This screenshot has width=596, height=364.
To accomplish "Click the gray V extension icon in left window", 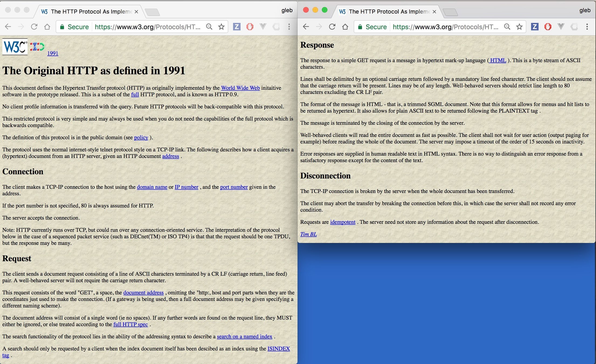I will [x=263, y=27].
